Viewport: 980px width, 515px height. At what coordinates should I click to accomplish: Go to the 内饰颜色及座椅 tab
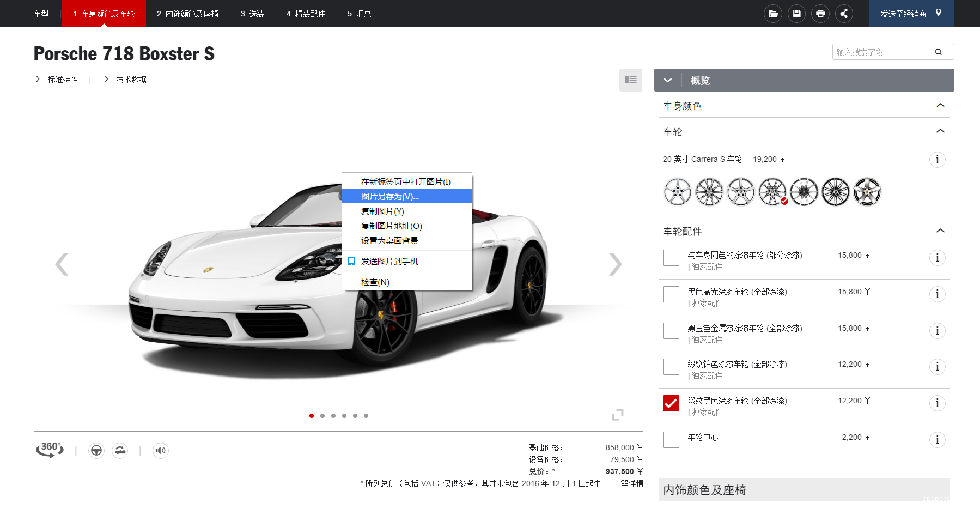coord(187,14)
